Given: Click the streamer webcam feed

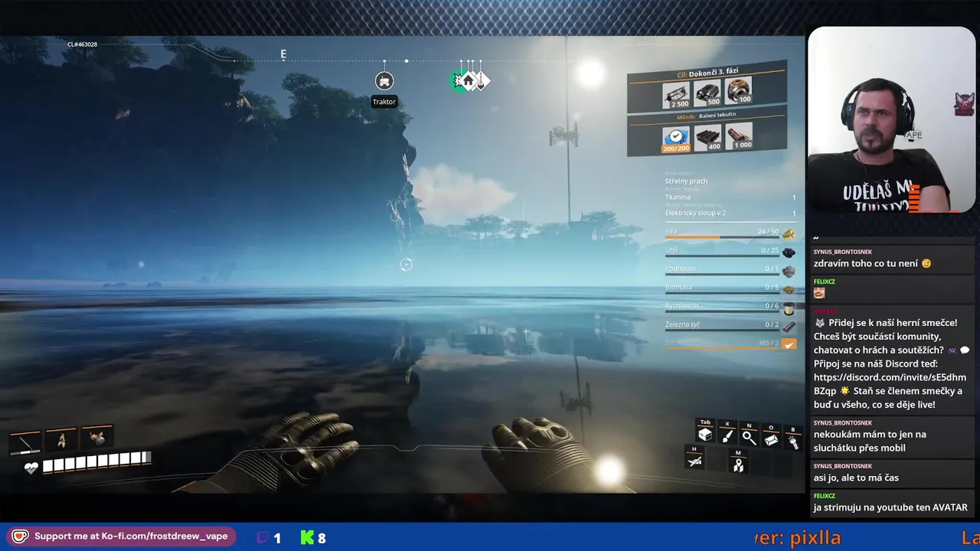Looking at the screenshot, I should [x=892, y=119].
